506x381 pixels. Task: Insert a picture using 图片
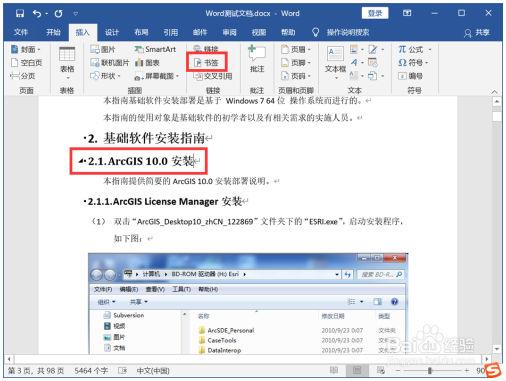point(103,49)
